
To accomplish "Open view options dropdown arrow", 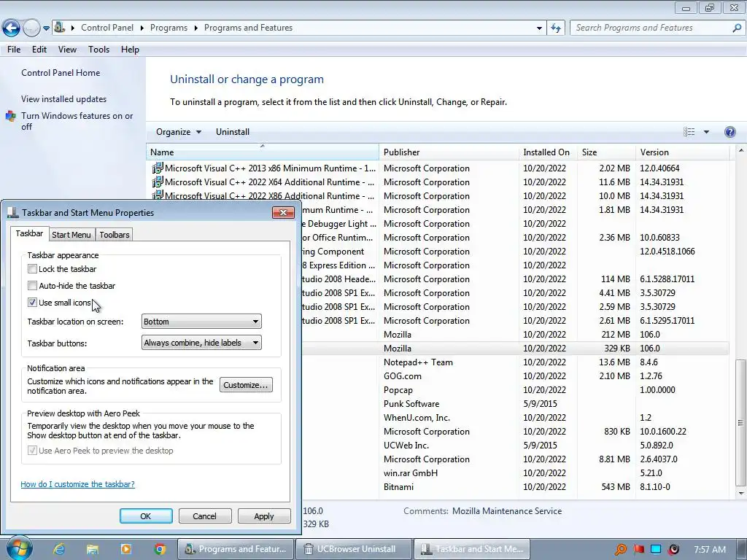I will click(706, 132).
